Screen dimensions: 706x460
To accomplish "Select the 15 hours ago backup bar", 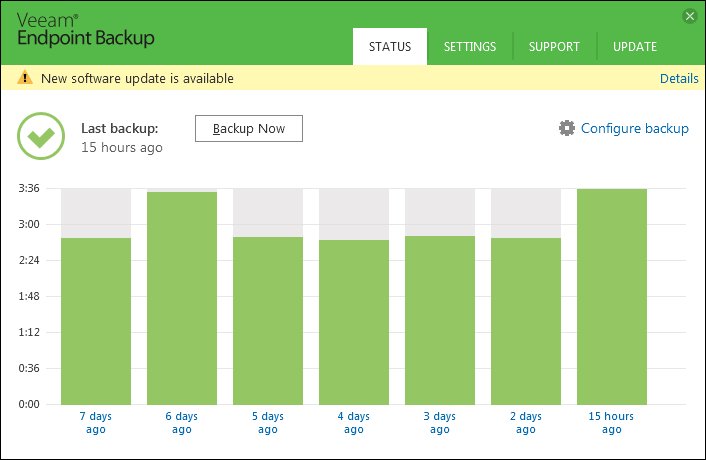I will click(612, 297).
